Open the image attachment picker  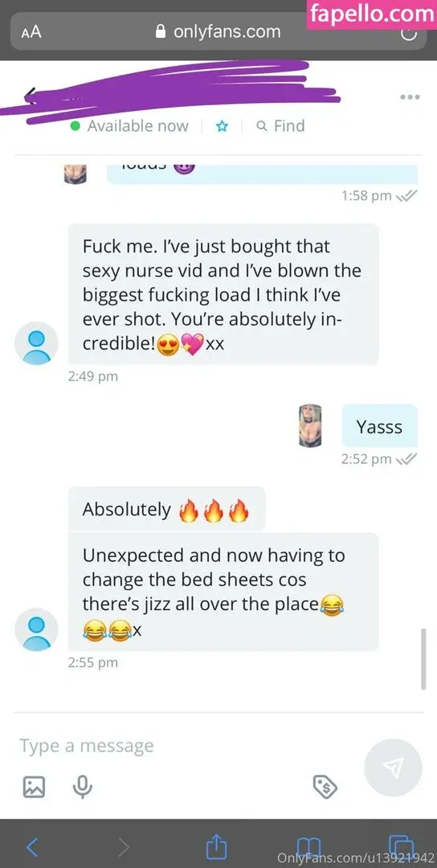pyautogui.click(x=34, y=785)
